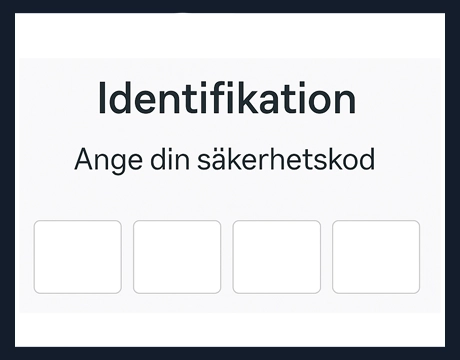Click the word 'Ange' in the prompt

[108, 161]
